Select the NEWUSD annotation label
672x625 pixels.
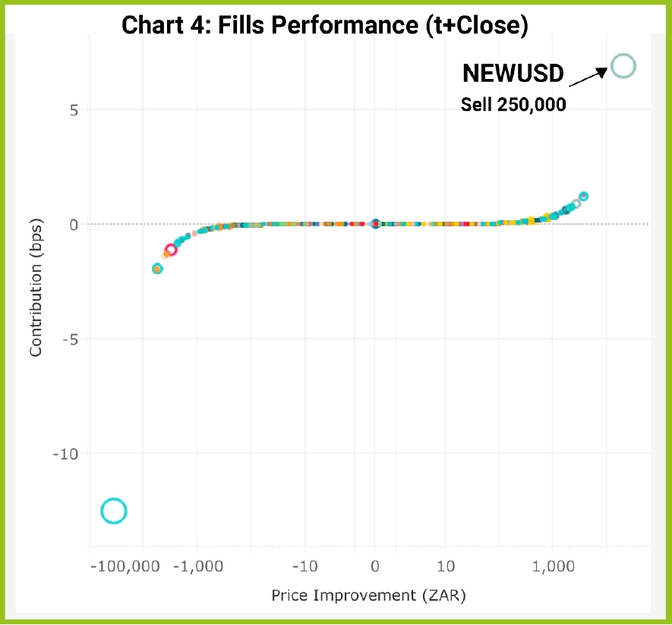[x=513, y=74]
